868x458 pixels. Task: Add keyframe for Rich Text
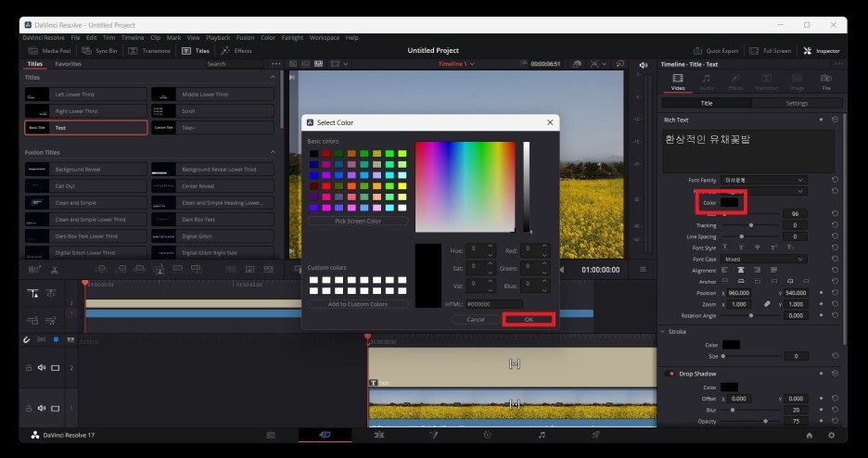pos(821,120)
